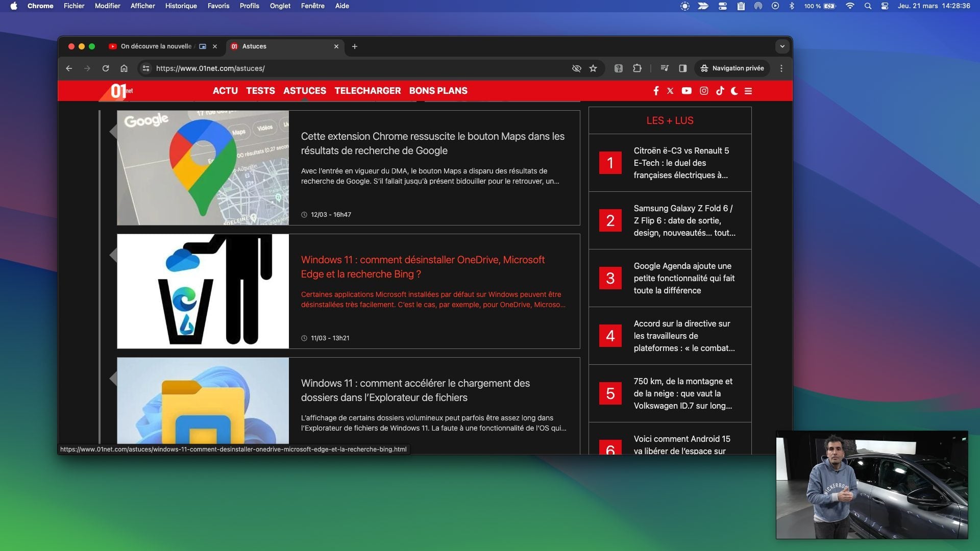The height and width of the screenshot is (551, 980).
Task: Open Chrome extensions puzzle icon
Action: (x=637, y=68)
